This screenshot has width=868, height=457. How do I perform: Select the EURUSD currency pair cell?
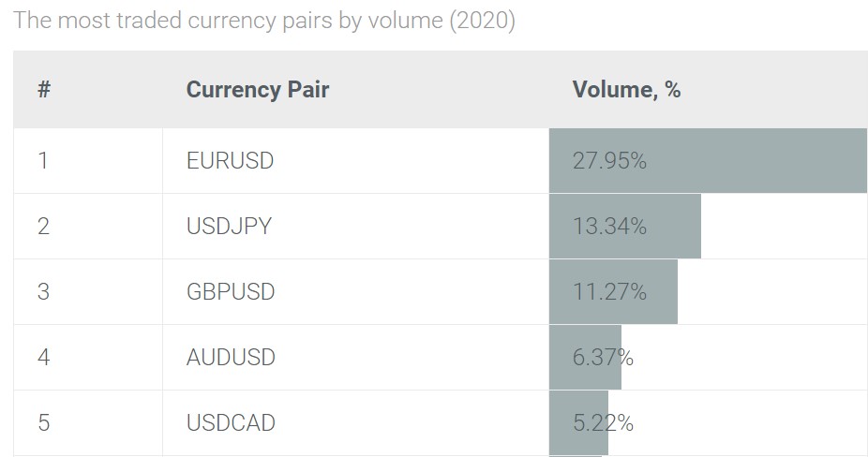tap(356, 161)
